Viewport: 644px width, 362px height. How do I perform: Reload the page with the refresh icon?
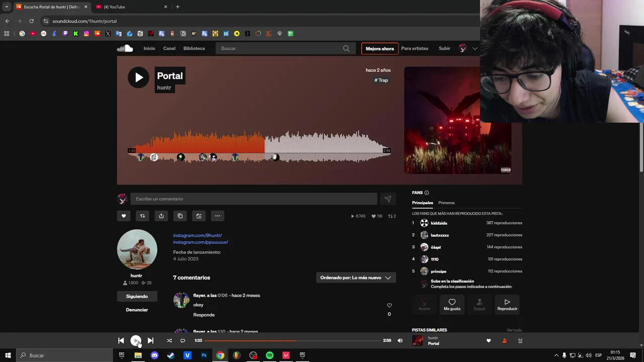pyautogui.click(x=31, y=21)
